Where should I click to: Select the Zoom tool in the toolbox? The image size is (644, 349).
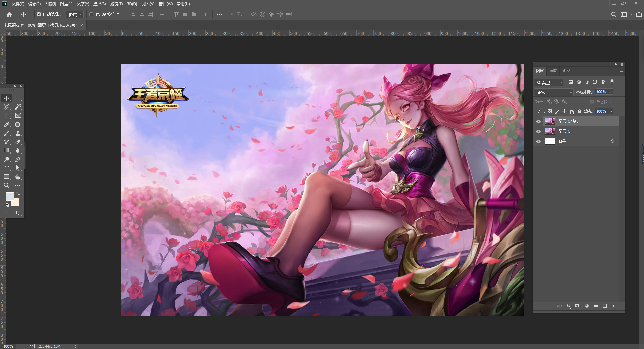point(7,185)
